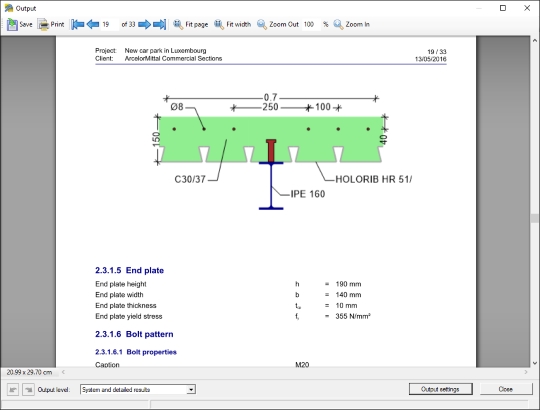Viewport: 540px width, 410px height.
Task: Click the zoom percentage field showing 100
Action: coord(311,24)
